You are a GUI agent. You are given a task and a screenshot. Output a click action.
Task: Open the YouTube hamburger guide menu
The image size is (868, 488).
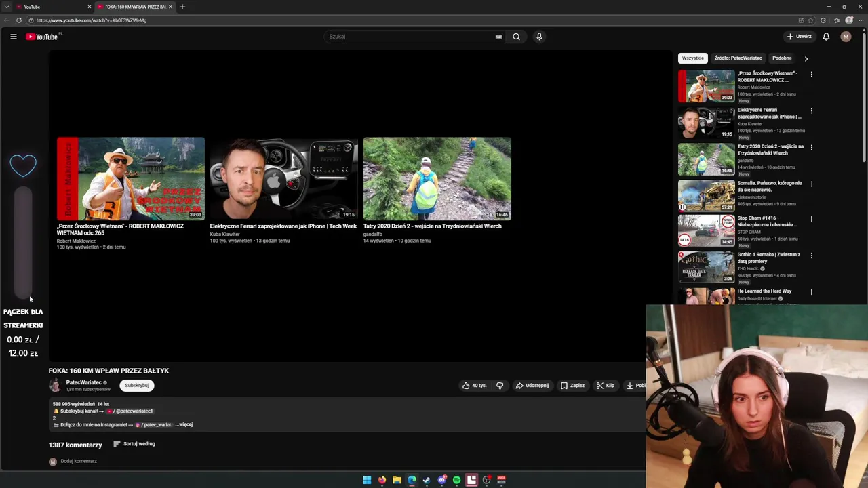pyautogui.click(x=13, y=37)
